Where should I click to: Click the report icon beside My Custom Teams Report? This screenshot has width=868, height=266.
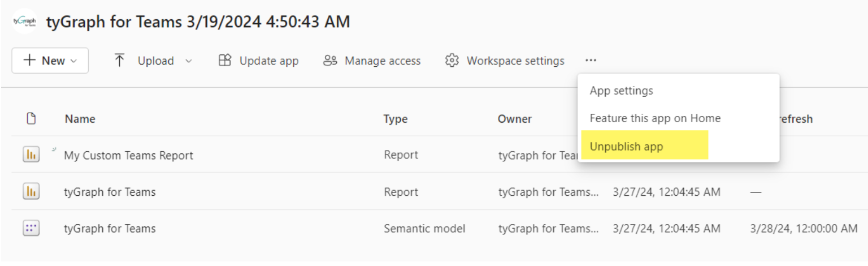[x=31, y=155]
